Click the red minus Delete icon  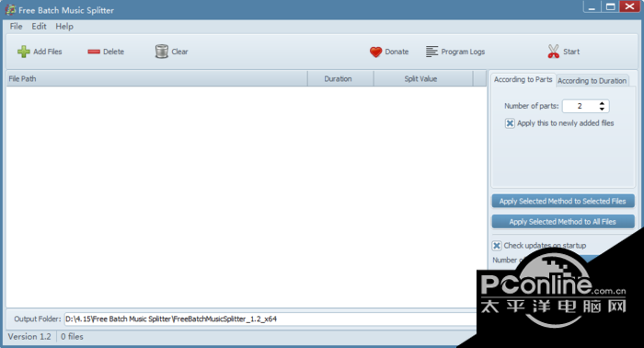[x=94, y=52]
